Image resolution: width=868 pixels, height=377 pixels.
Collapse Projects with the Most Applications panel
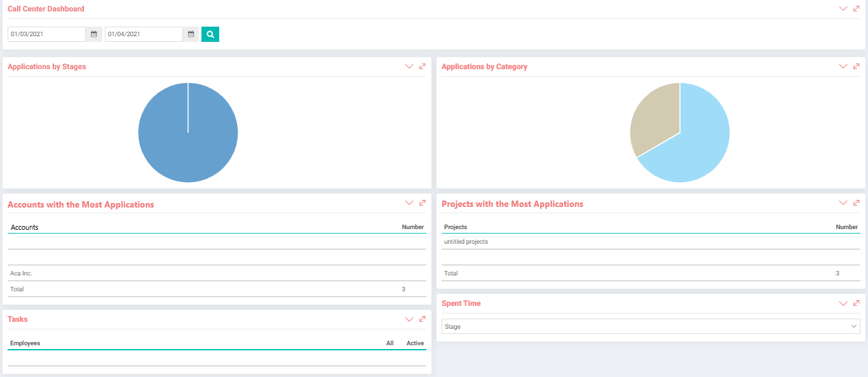pos(843,203)
